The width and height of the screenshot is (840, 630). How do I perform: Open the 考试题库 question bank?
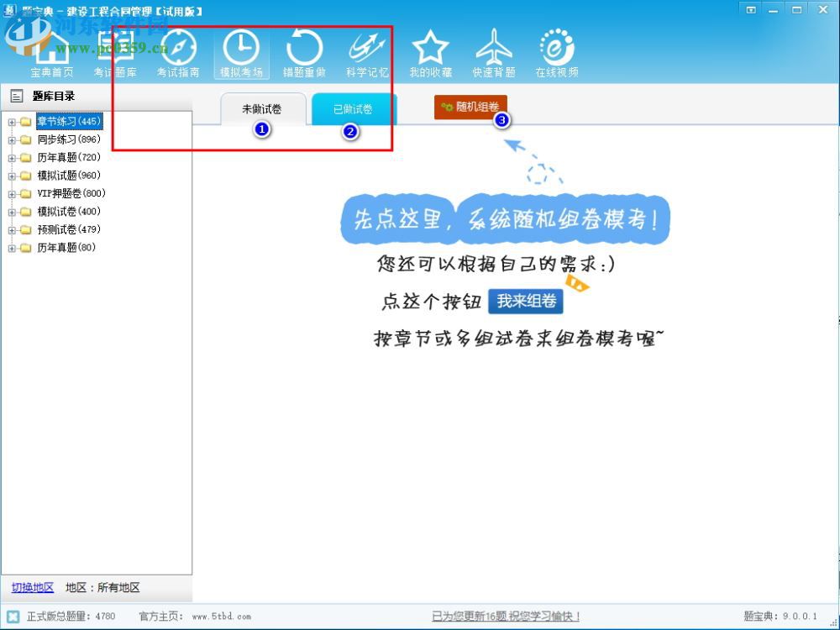(117, 52)
